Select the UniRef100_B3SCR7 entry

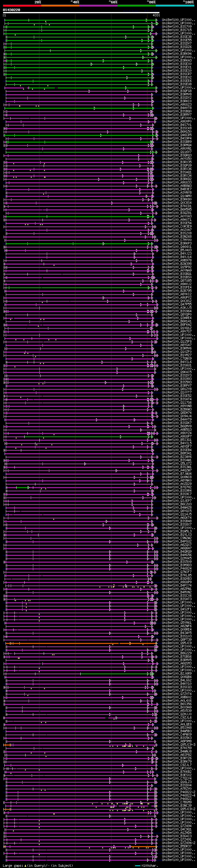(177, 74)
